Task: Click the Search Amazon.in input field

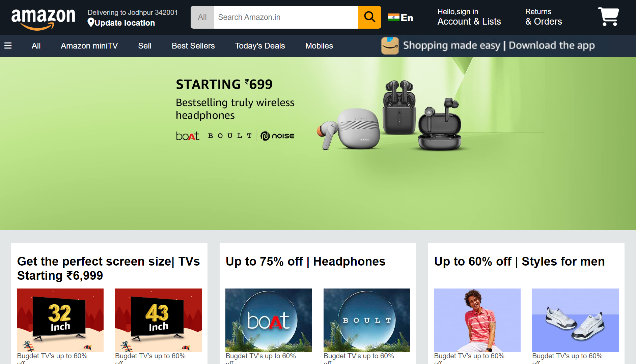Action: [x=286, y=17]
